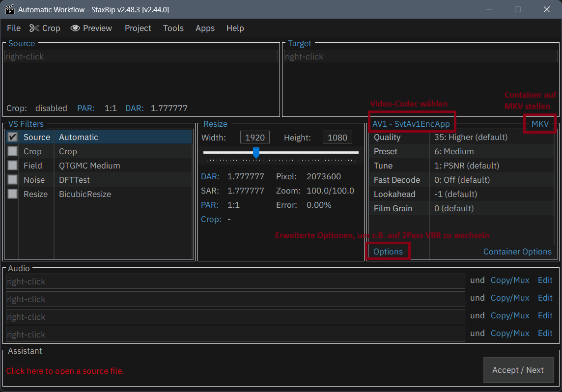Image resolution: width=562 pixels, height=392 pixels.
Task: Click the Source file path field
Action: click(x=141, y=56)
